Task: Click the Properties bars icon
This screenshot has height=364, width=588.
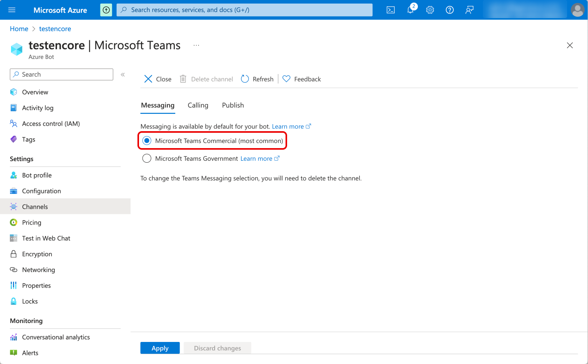Action: click(13, 285)
